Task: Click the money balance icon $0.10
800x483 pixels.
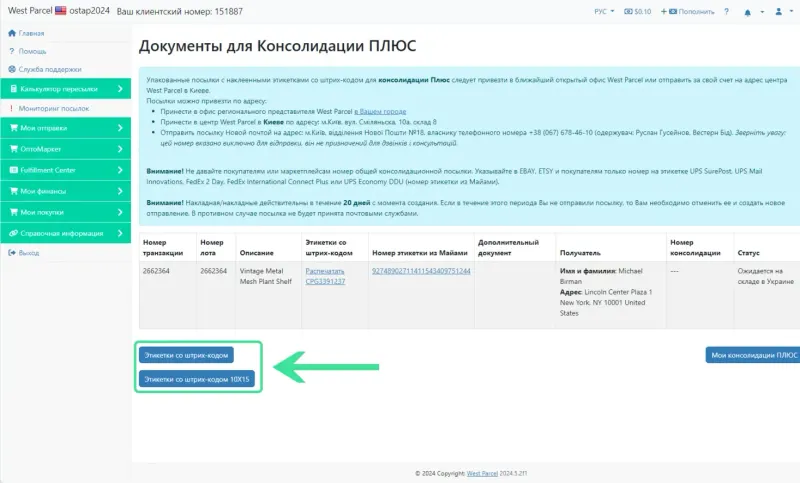Action: [x=628, y=11]
